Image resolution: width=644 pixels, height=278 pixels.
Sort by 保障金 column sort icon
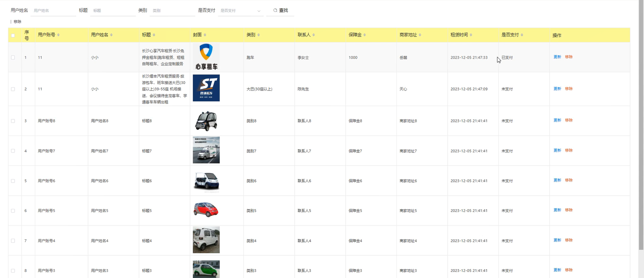click(x=365, y=35)
